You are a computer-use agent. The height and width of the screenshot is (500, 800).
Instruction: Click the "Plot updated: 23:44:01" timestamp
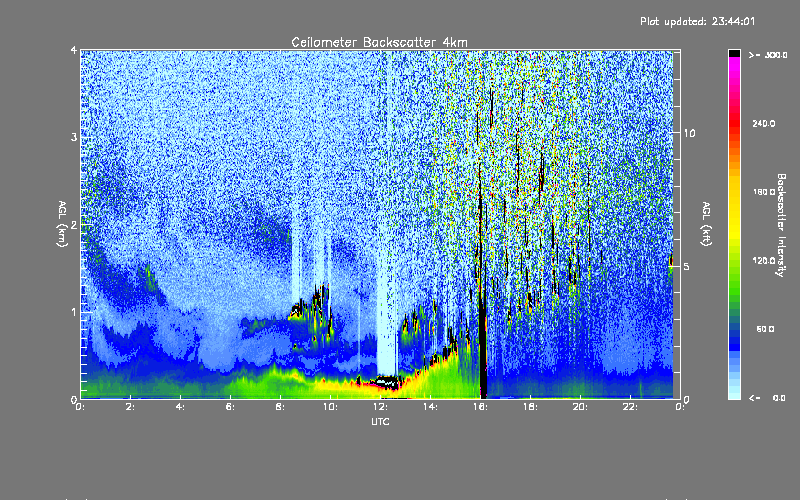(697, 21)
